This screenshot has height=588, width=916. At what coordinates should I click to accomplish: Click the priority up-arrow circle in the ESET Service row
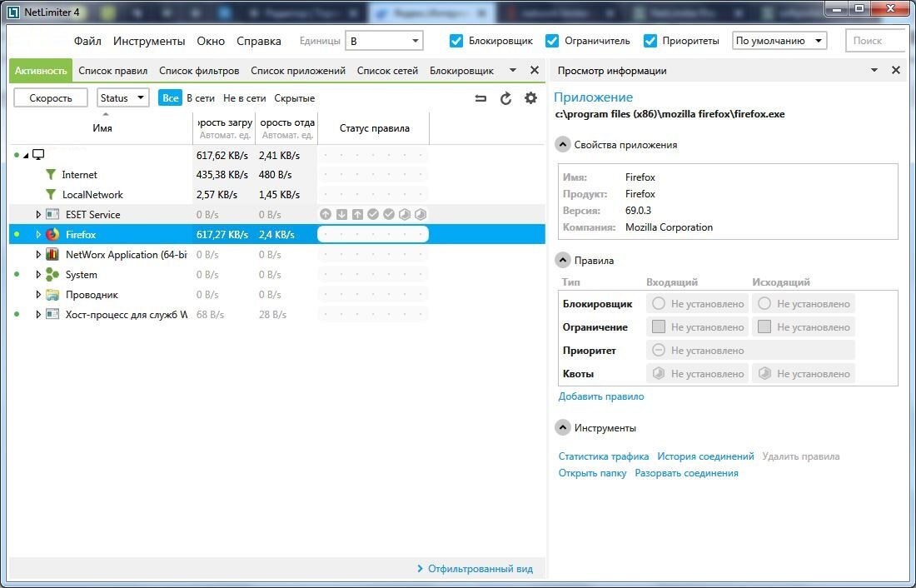326,215
